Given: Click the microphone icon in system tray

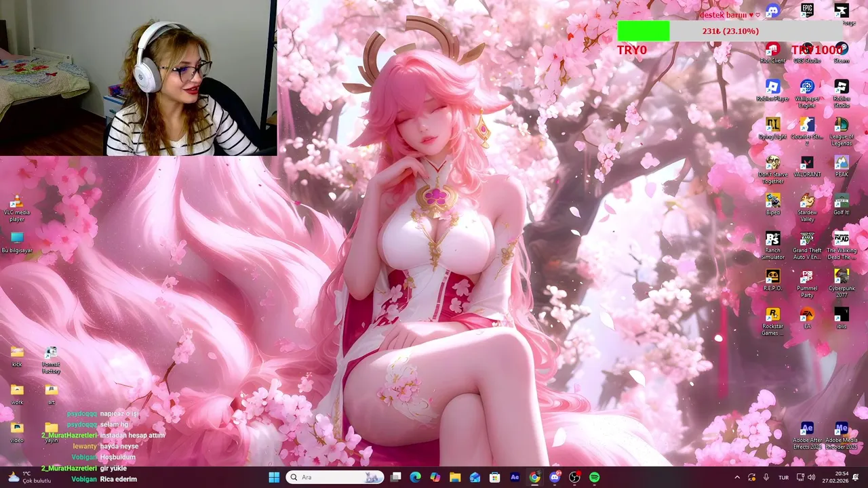Looking at the screenshot, I should point(766,477).
